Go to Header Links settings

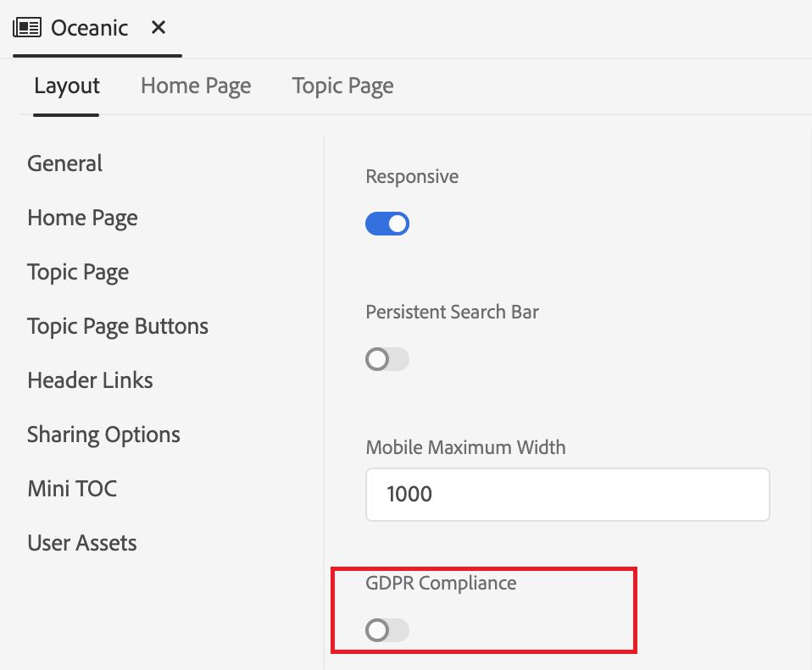[x=90, y=380]
